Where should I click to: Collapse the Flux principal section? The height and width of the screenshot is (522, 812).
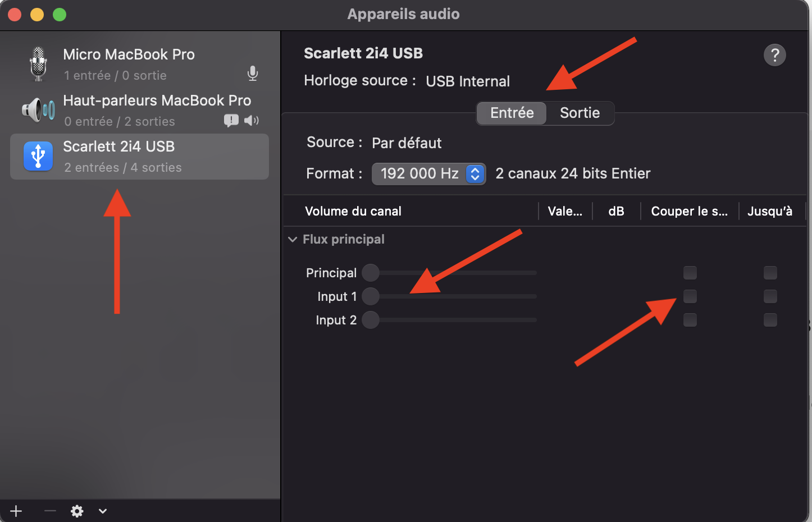(293, 240)
